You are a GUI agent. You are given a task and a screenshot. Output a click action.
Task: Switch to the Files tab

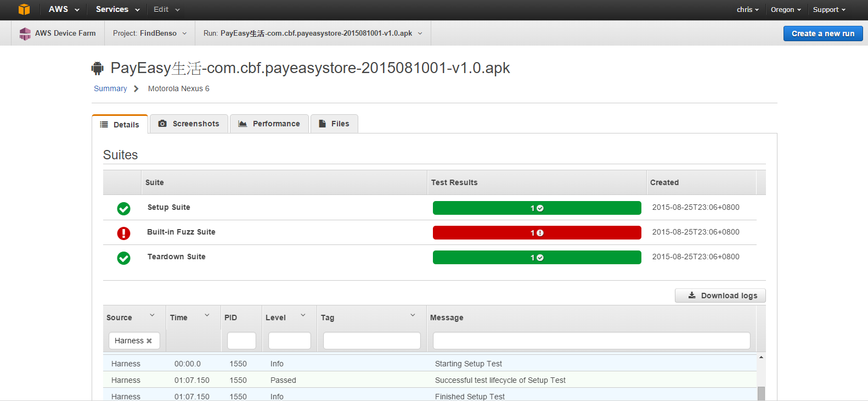[x=334, y=124]
